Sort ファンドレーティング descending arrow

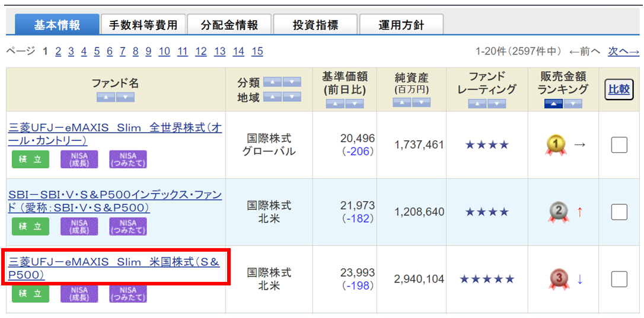496,104
